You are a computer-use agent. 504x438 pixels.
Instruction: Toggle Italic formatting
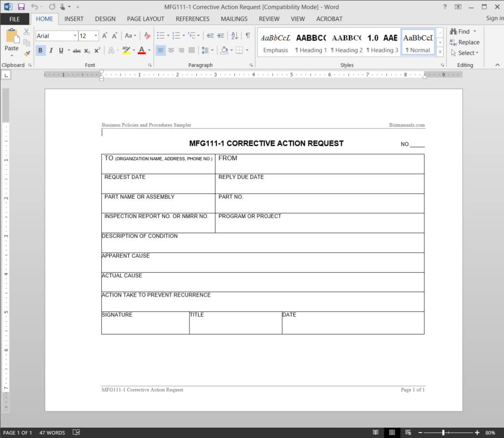[51, 50]
